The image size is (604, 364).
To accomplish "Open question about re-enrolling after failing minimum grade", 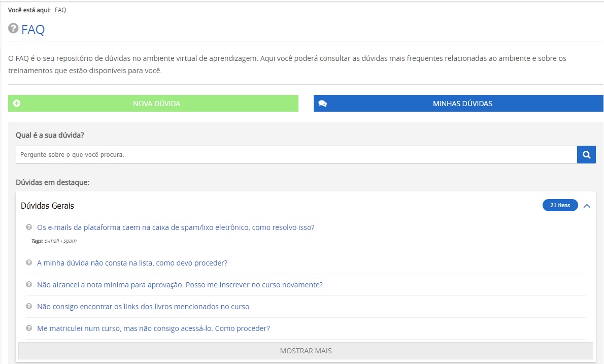I will (x=180, y=285).
